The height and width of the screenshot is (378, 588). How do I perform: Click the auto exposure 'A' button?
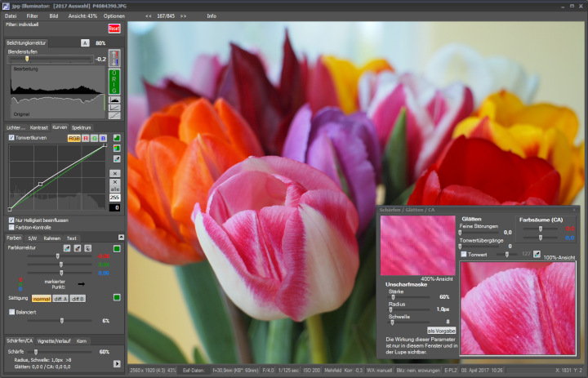coord(85,43)
